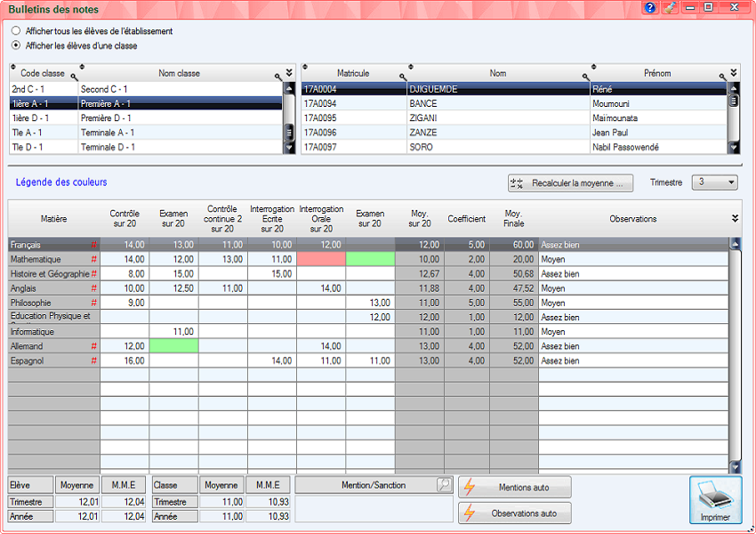Select student row ZANZE Jean Paul
Viewport: 756px width, 534px height.
click(514, 133)
